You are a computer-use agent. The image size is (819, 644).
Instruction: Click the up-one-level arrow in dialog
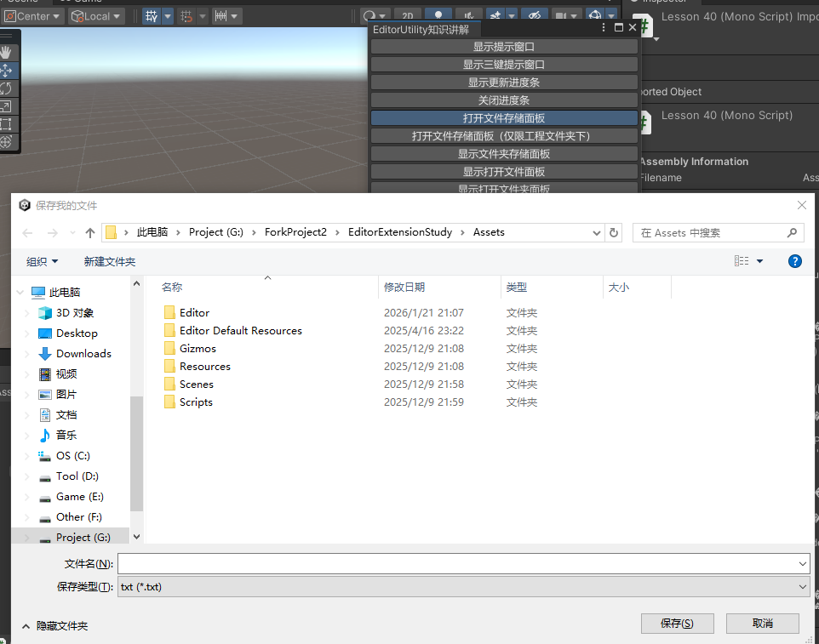[90, 232]
